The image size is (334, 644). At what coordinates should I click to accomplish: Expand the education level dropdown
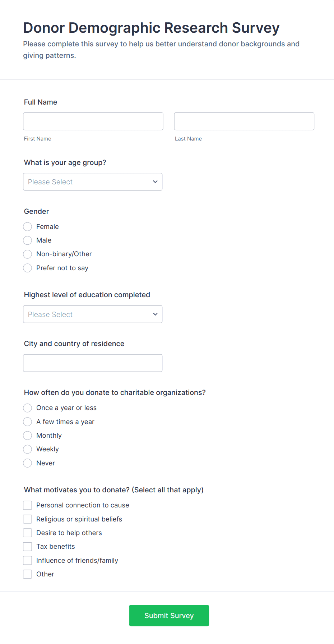point(93,314)
